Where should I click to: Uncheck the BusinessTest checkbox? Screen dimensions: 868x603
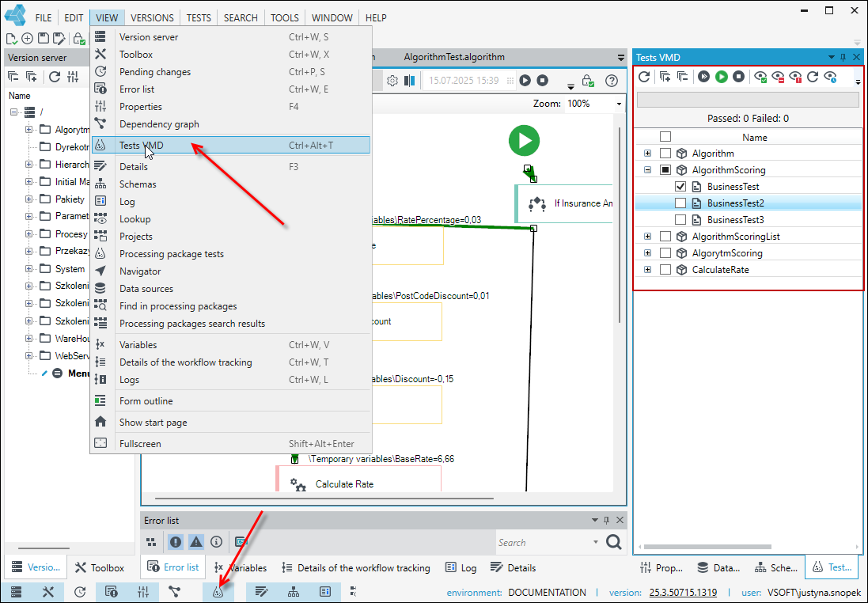pyautogui.click(x=680, y=187)
